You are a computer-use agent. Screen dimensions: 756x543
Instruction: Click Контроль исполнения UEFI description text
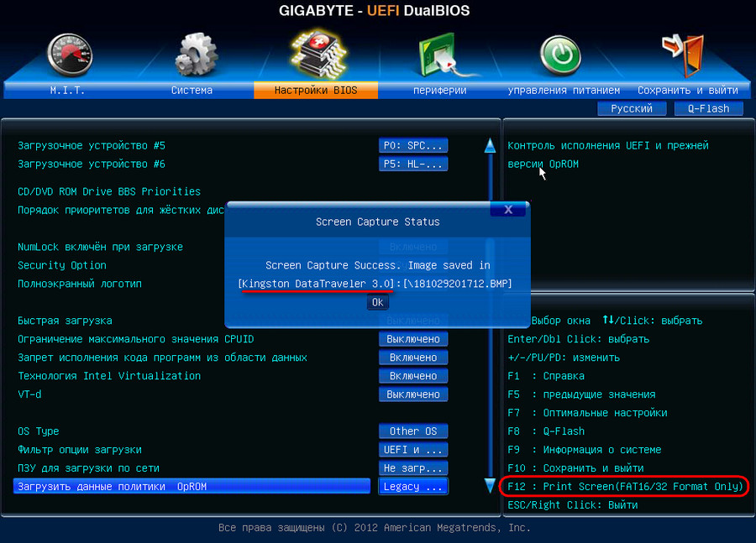(608, 154)
